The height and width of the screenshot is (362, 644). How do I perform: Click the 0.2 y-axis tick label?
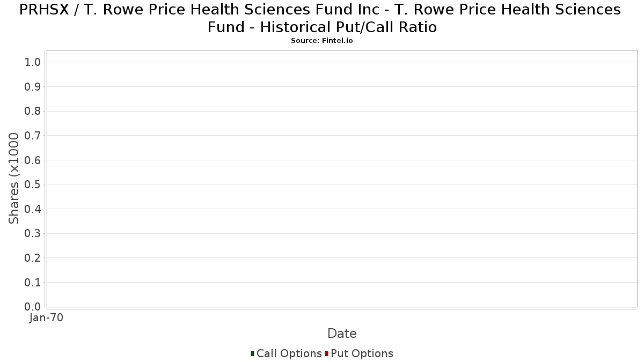pyautogui.click(x=33, y=258)
